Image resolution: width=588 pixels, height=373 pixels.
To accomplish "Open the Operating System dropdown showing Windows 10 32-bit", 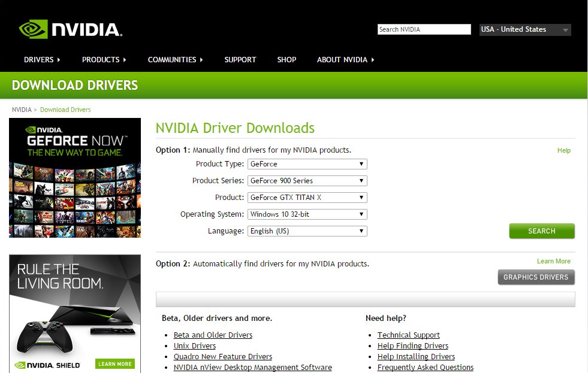I will coord(307,214).
